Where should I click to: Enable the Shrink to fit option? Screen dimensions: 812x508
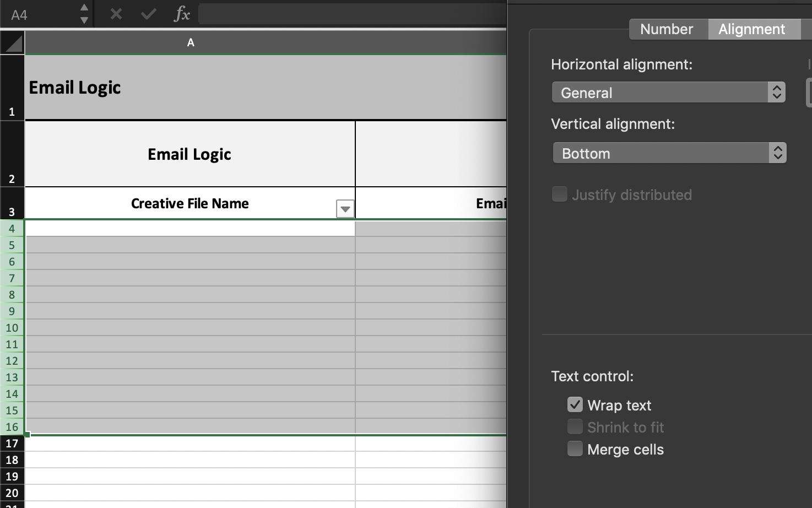pyautogui.click(x=575, y=426)
